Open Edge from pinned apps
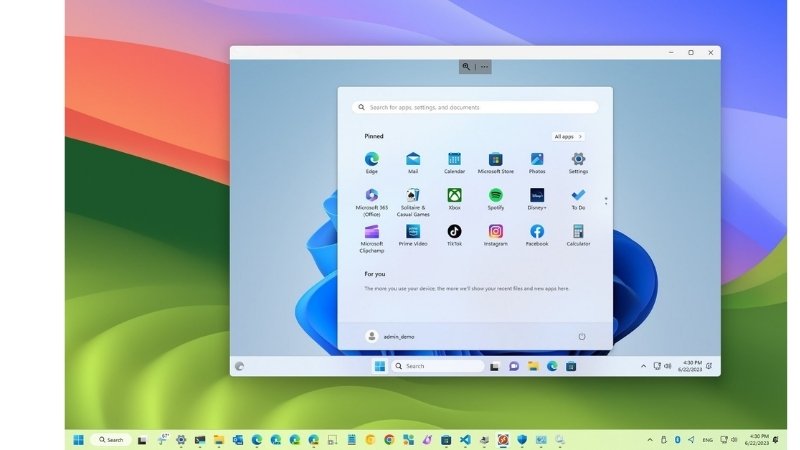This screenshot has width=800, height=450. 371,163
